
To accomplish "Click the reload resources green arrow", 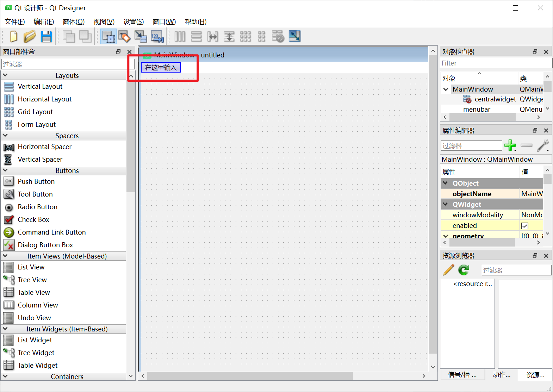I will pos(464,270).
